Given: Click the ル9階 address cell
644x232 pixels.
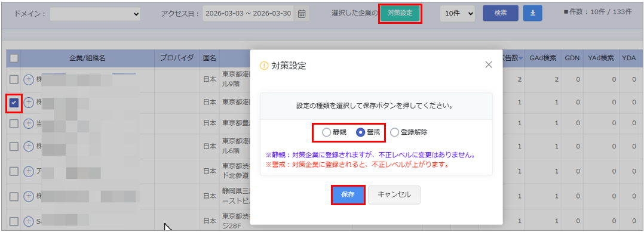Looking at the screenshot, I should 235,79.
